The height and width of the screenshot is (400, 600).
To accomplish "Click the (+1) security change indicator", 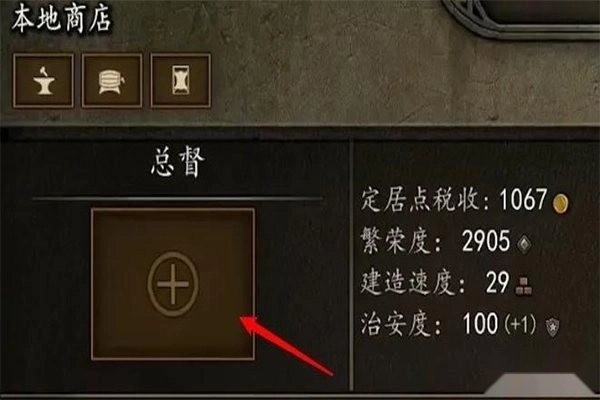I will [x=521, y=325].
